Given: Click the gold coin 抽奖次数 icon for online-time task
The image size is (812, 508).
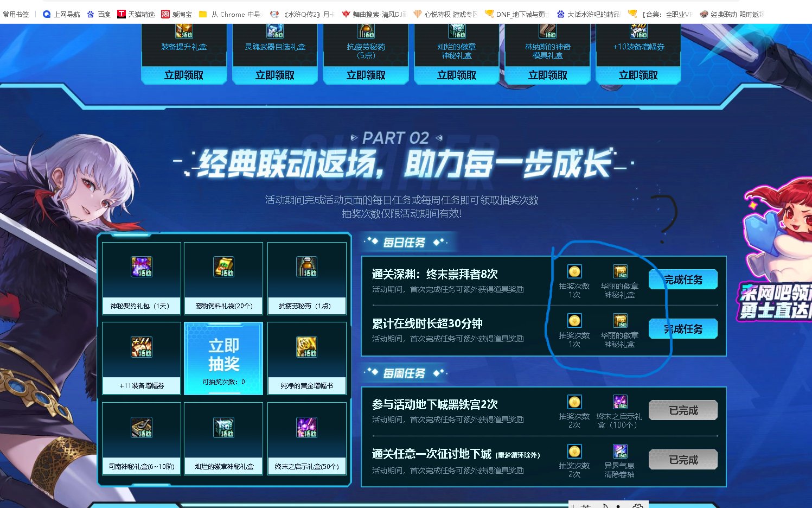Looking at the screenshot, I should click(x=574, y=320).
